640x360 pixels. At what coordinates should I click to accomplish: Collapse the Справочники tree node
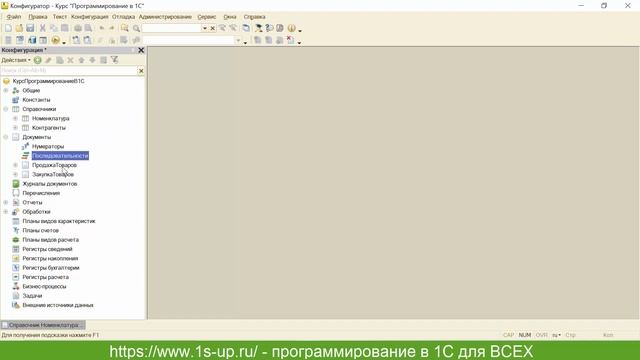point(6,109)
